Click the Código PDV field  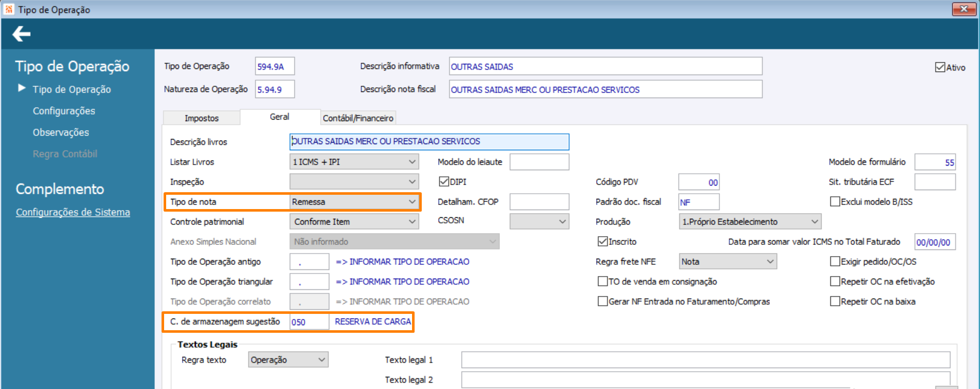click(x=699, y=181)
